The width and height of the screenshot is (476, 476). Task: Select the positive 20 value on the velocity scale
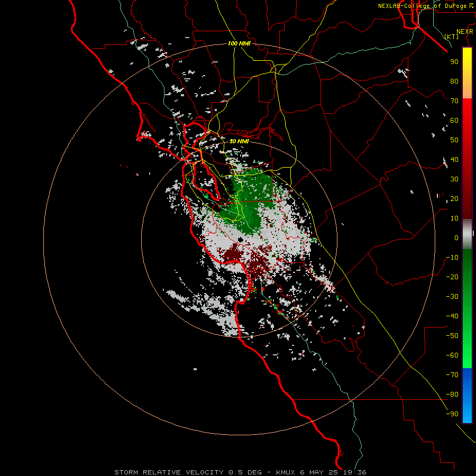454,198
